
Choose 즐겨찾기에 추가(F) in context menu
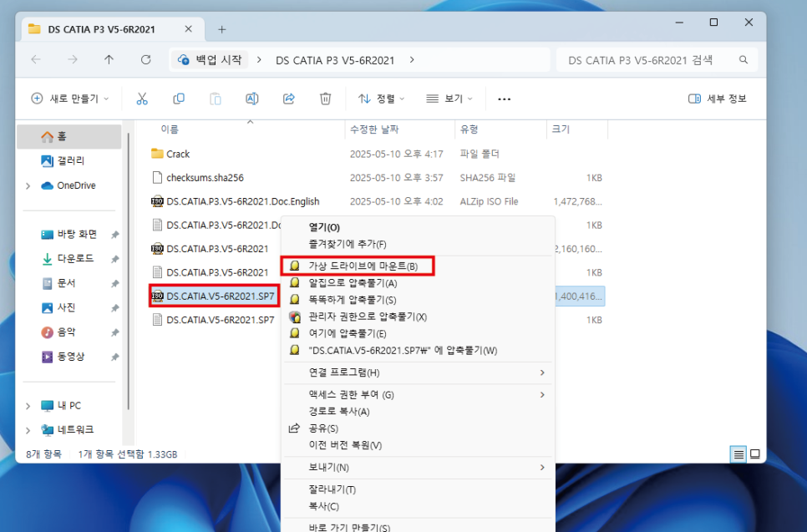coord(418,245)
